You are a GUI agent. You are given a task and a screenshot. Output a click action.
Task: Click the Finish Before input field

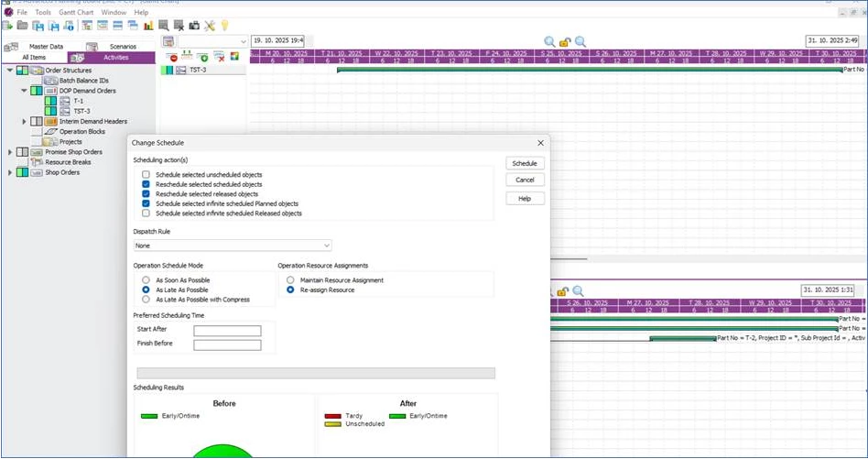click(x=227, y=345)
